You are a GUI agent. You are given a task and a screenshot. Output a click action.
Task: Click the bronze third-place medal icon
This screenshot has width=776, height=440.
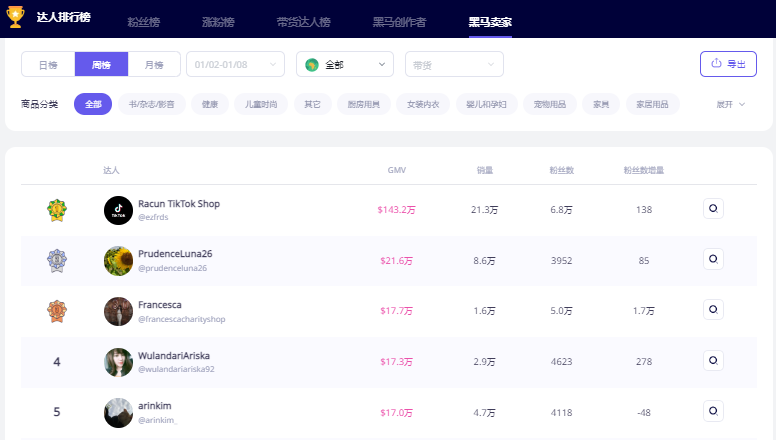click(57, 311)
